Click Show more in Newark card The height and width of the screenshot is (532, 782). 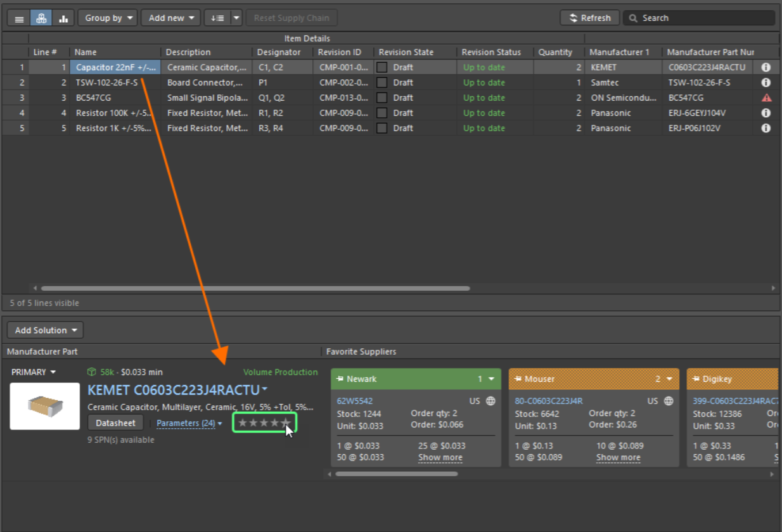point(440,457)
